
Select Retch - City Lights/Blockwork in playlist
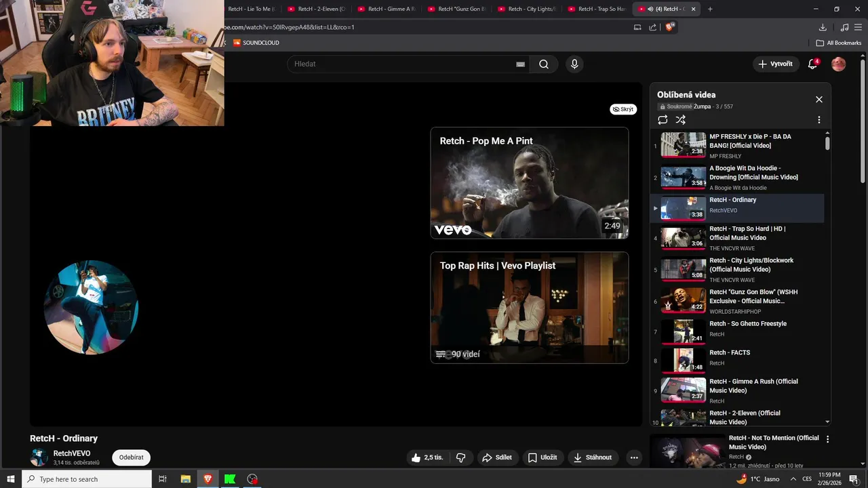[739, 270]
